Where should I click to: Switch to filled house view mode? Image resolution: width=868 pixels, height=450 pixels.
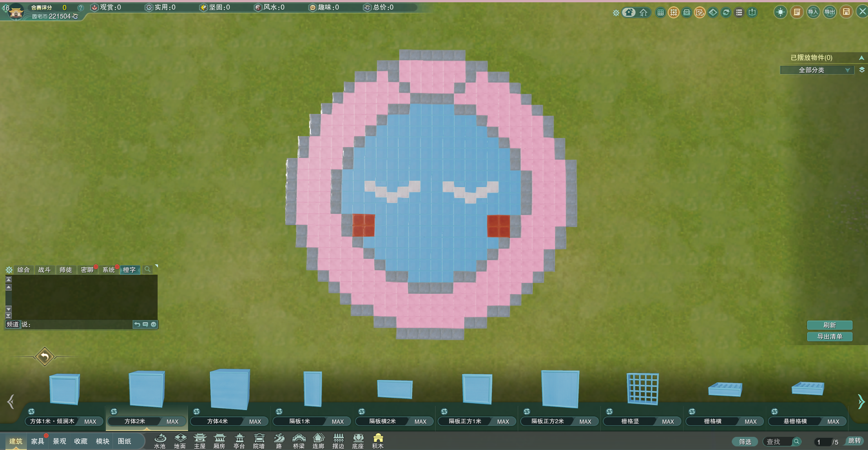pos(629,13)
